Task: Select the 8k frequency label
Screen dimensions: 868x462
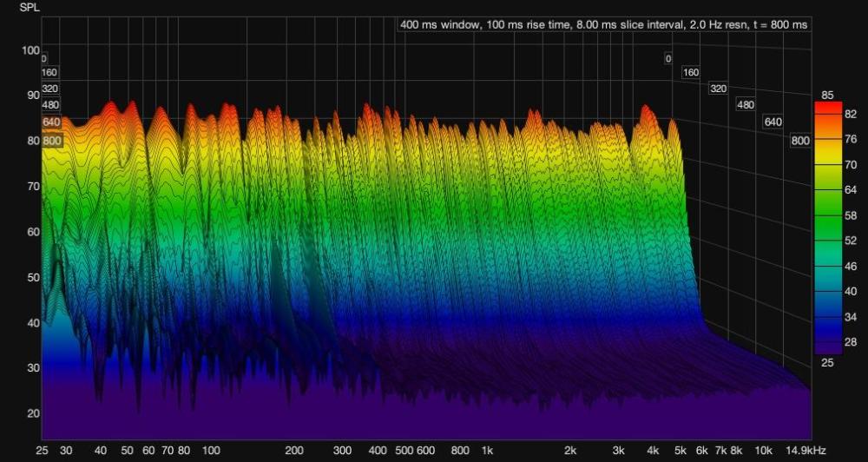Action: 736,451
